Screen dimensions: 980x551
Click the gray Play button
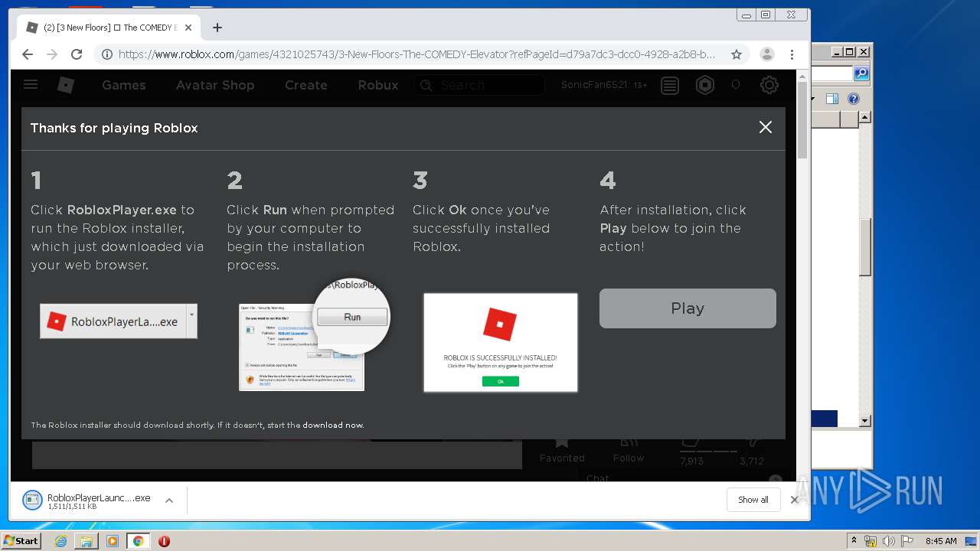(x=688, y=308)
